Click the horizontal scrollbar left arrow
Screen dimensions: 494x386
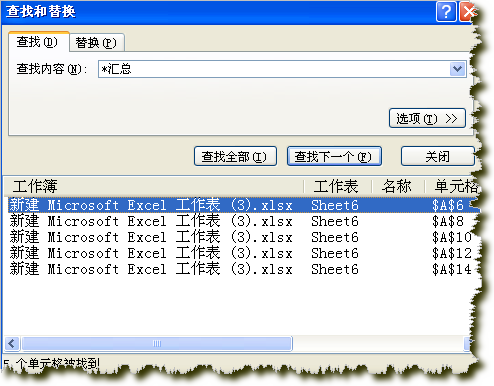coord(12,343)
